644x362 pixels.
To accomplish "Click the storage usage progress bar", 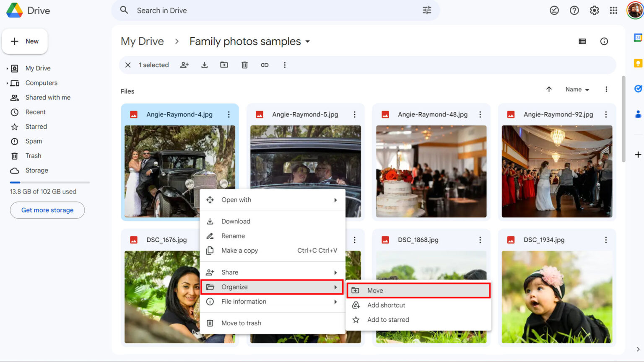I will tap(49, 182).
